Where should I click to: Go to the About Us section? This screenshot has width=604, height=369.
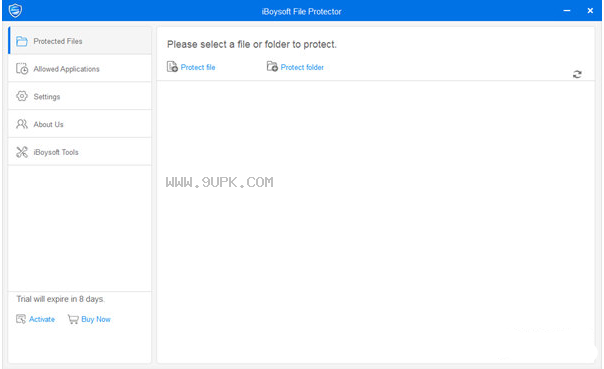pyautogui.click(x=80, y=124)
